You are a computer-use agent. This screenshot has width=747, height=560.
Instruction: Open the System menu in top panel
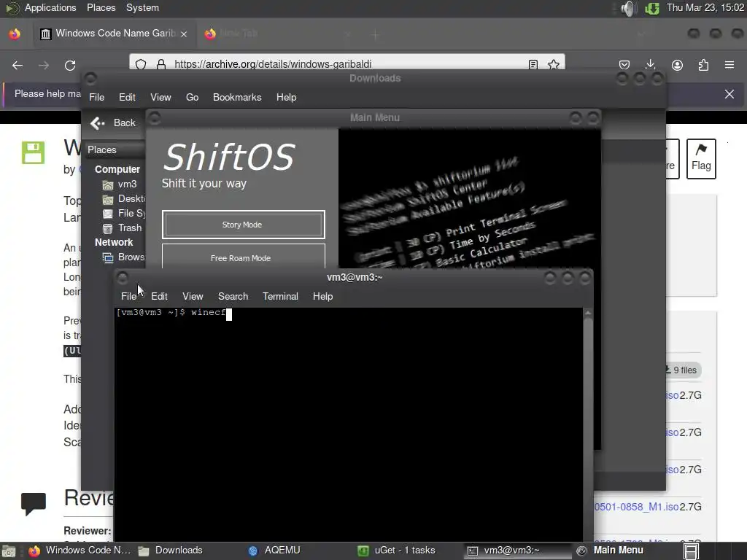click(x=142, y=7)
